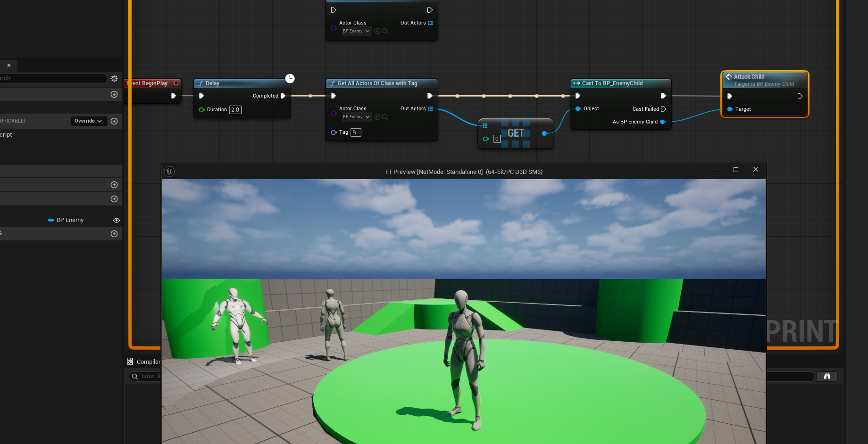Click Out Actors array pin on the top node
The height and width of the screenshot is (444, 868).
[430, 23]
